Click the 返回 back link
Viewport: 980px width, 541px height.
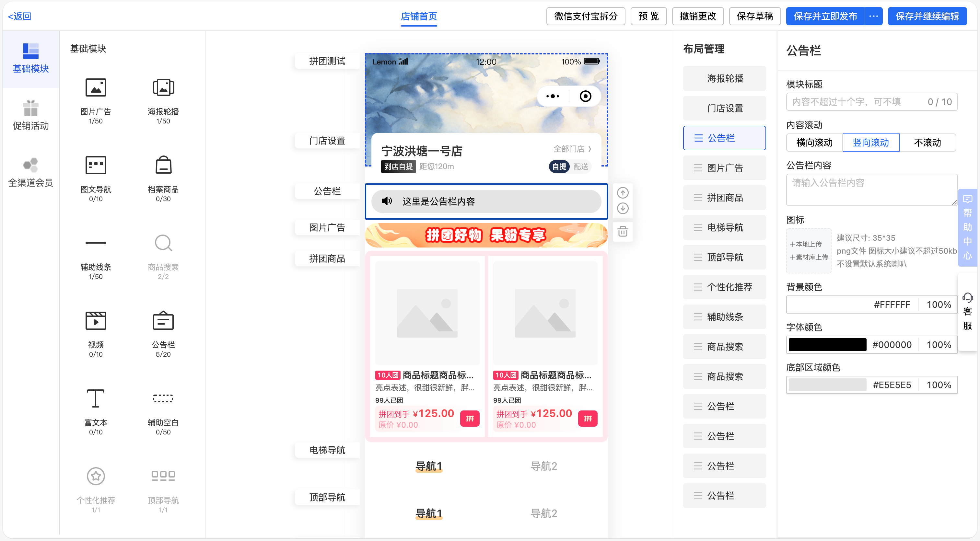click(x=20, y=16)
